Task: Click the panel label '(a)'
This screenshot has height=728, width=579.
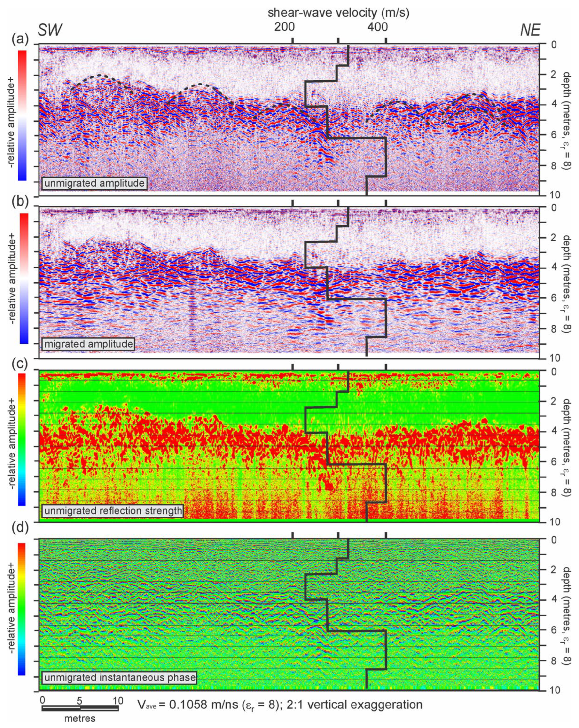Action: 20,39
